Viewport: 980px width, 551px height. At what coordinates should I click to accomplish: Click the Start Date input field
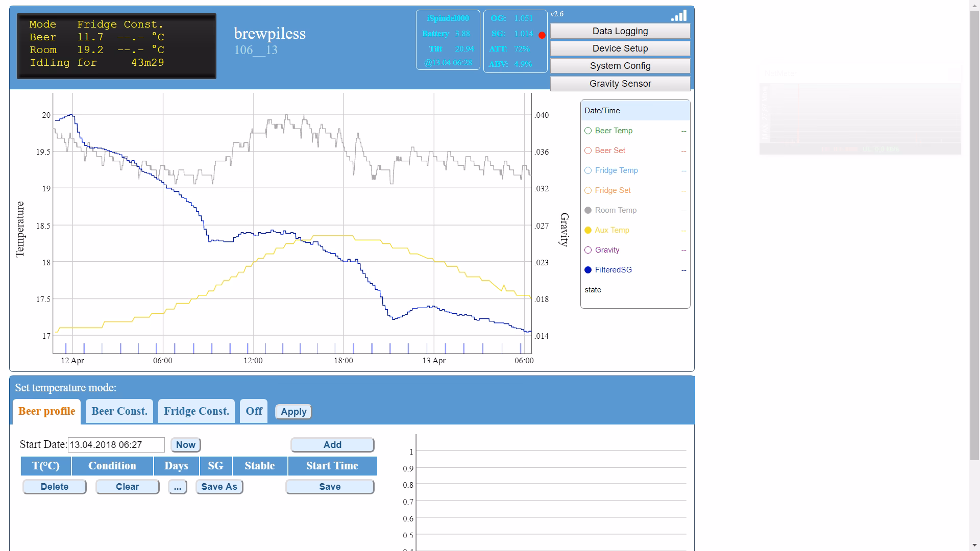(x=116, y=445)
